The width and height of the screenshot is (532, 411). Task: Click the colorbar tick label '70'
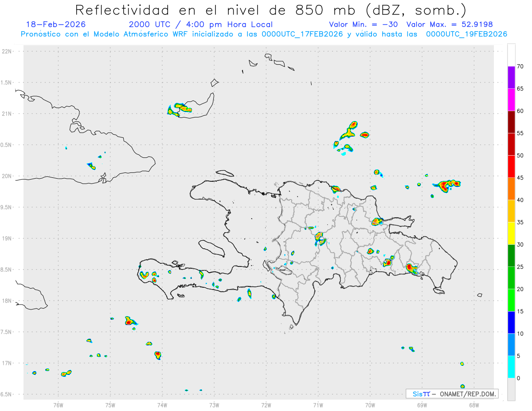coord(521,67)
